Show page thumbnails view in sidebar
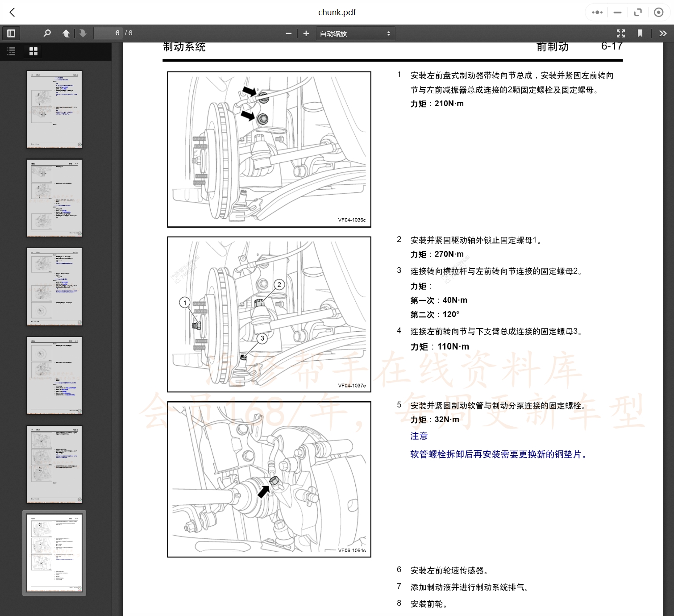 (x=33, y=51)
